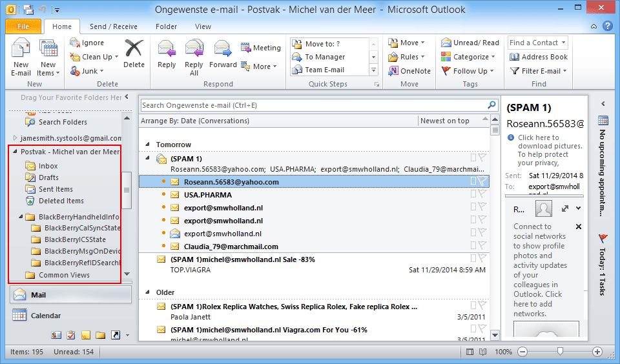Switch to Normal view in the status bar
The height and width of the screenshot is (364, 620).
(470, 352)
